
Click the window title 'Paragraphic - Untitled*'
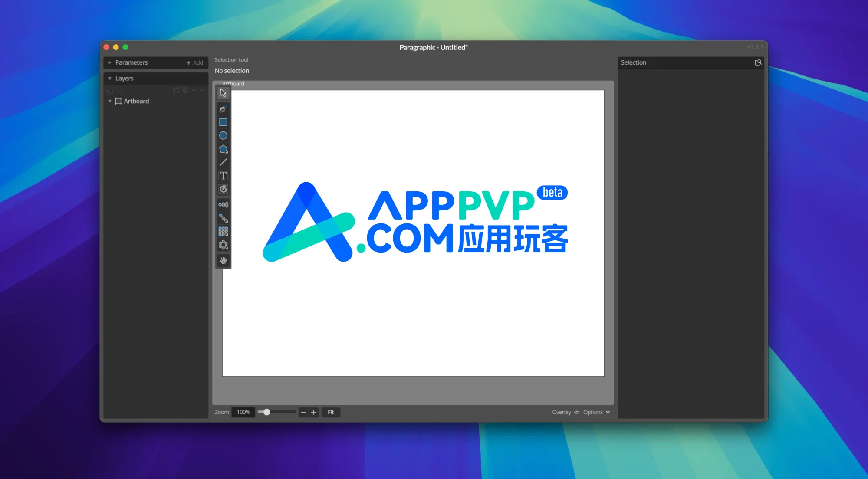click(x=434, y=47)
